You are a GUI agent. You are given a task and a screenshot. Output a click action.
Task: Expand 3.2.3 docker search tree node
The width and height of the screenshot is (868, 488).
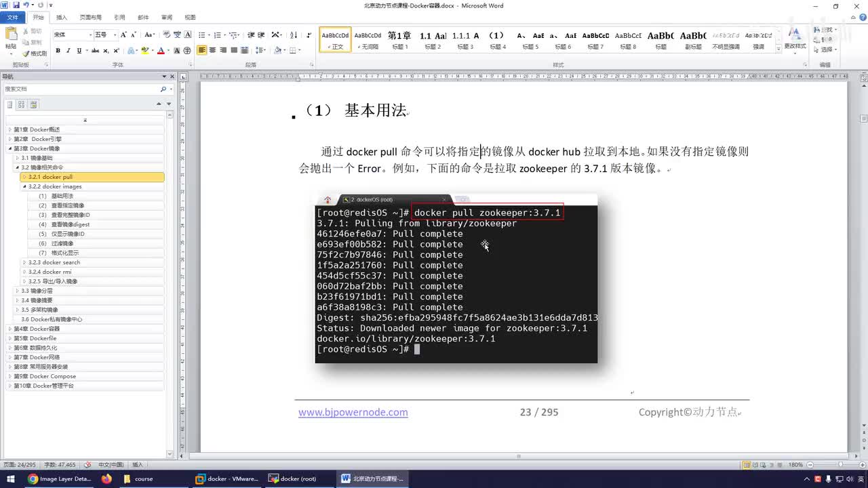coord(24,262)
